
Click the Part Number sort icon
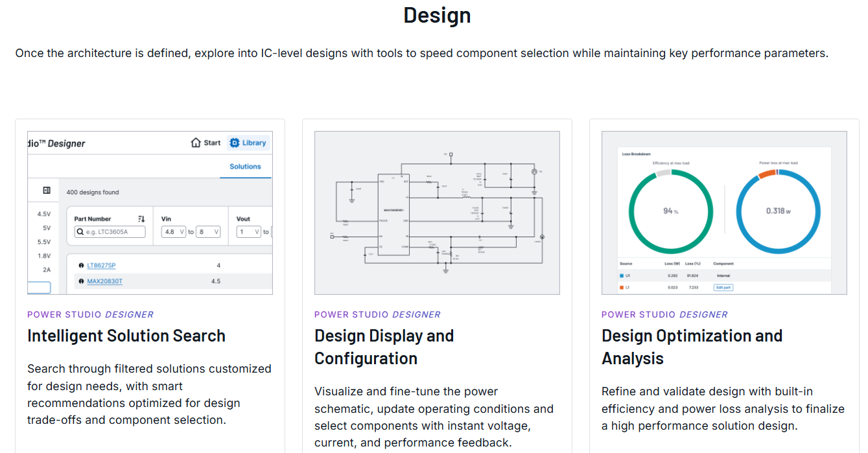point(141,219)
